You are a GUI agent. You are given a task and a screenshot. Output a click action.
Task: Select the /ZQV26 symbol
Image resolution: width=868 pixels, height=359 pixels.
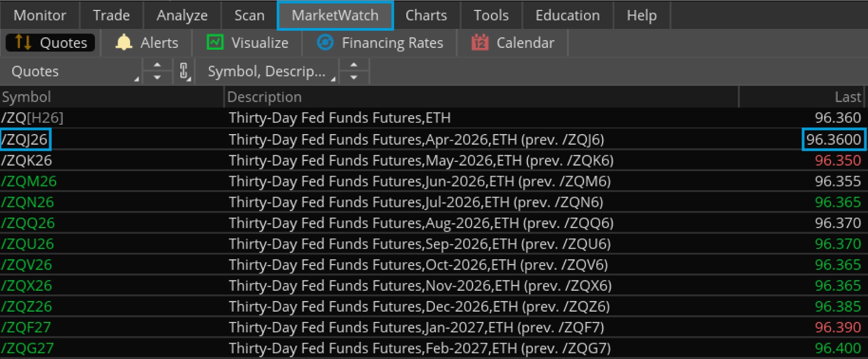(26, 265)
